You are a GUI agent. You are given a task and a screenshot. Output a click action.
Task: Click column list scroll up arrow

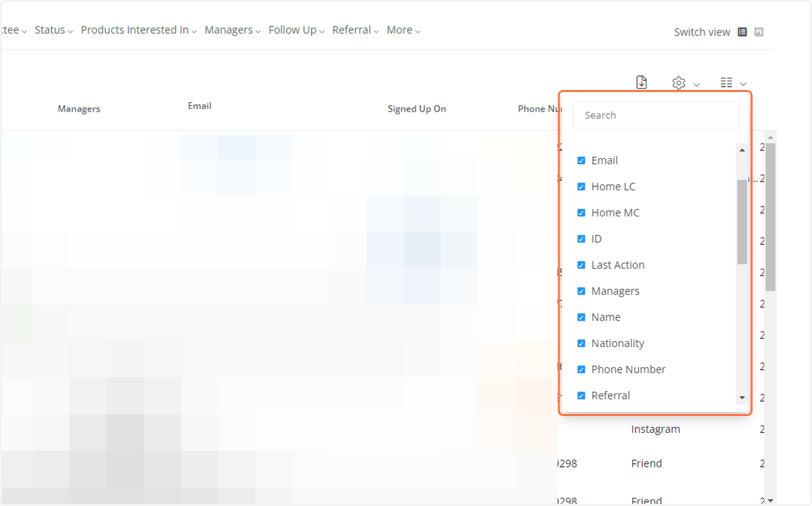tap(742, 149)
